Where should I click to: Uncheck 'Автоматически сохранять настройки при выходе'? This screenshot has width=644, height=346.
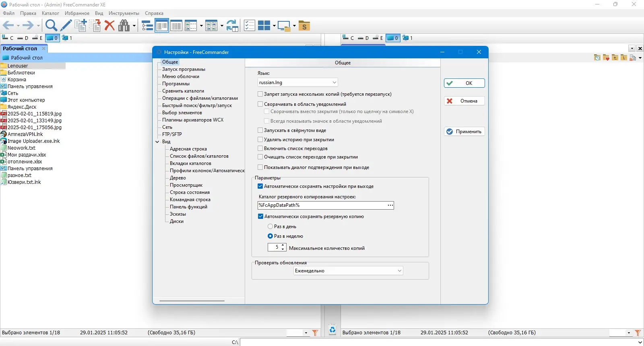coord(260,186)
